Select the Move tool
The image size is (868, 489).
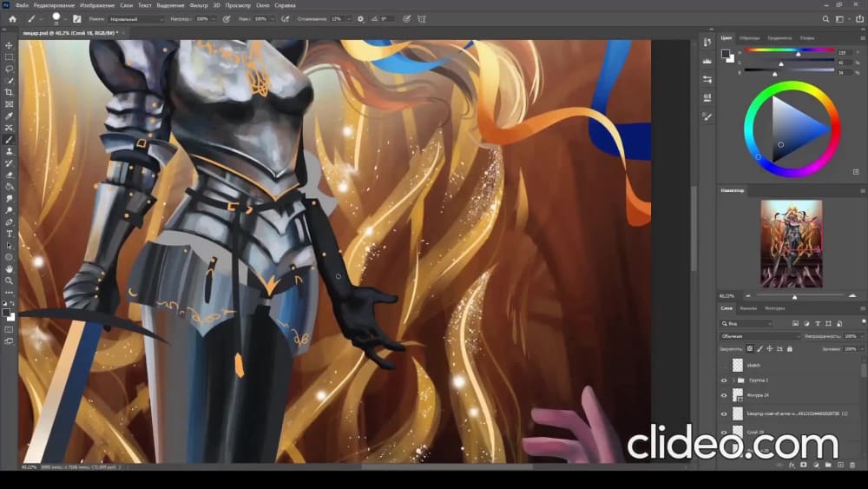(9, 45)
